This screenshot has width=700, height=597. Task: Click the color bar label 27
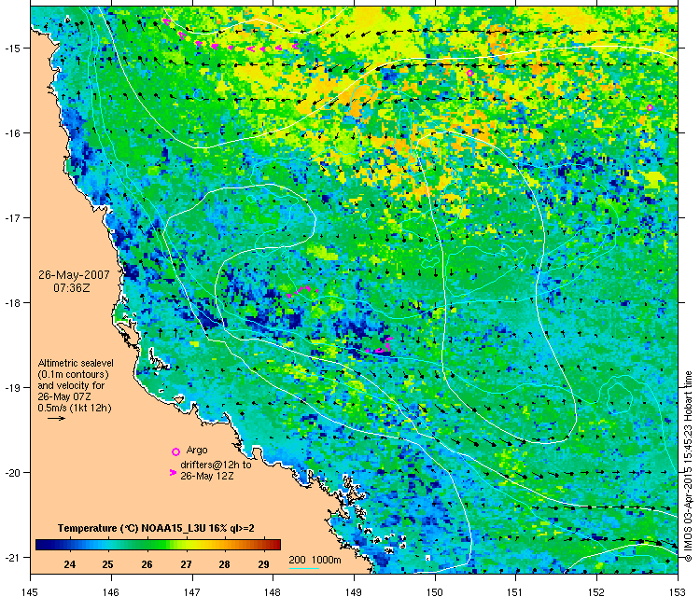tap(186, 564)
